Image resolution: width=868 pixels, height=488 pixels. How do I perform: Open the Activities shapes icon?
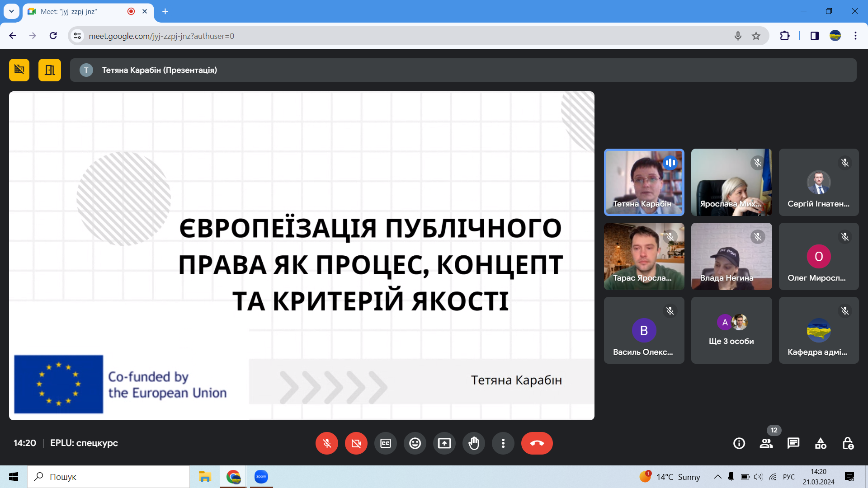(820, 443)
